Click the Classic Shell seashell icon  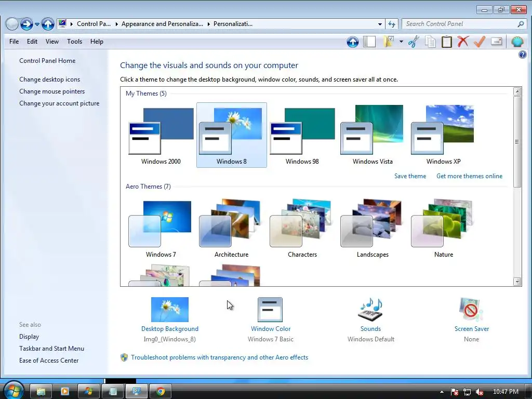[517, 42]
